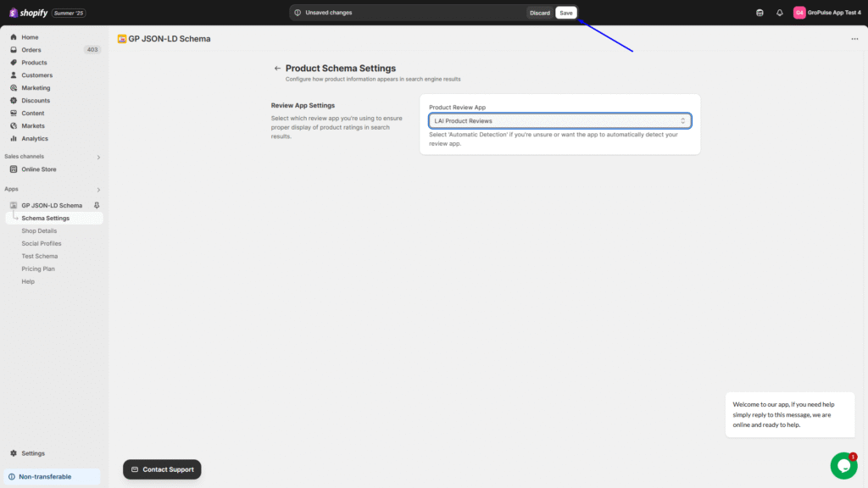Click the Analytics bar chart icon
The image size is (868, 488).
[x=14, y=139]
